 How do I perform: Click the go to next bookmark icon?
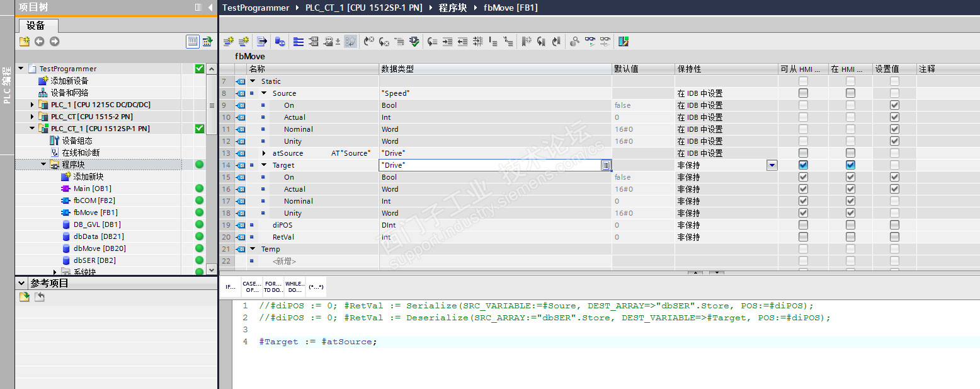(x=541, y=42)
